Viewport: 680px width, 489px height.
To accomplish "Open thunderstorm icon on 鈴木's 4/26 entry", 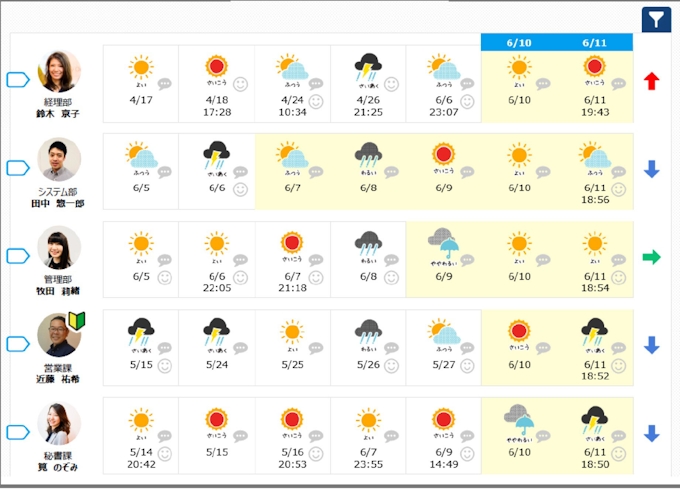I will pyautogui.click(x=367, y=68).
